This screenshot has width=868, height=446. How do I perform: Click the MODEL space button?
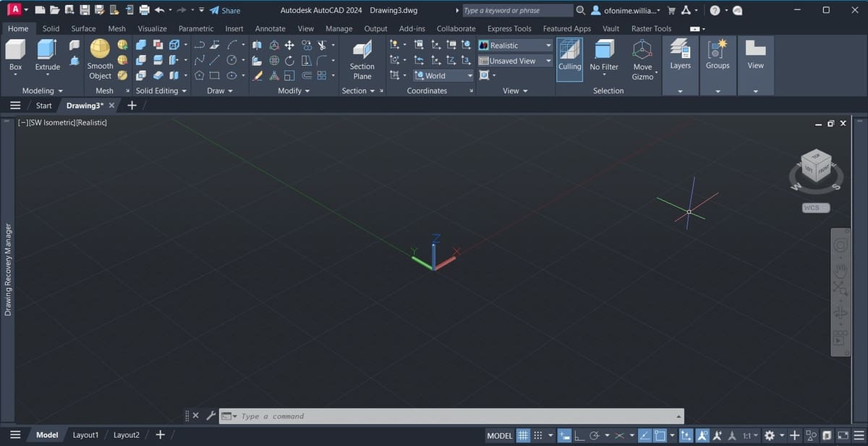[x=499, y=435]
